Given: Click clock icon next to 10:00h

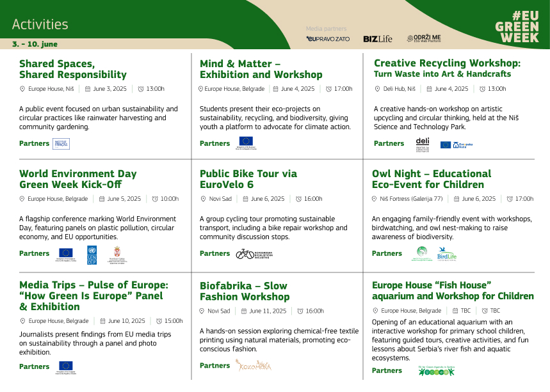Looking at the screenshot, I should [155, 199].
